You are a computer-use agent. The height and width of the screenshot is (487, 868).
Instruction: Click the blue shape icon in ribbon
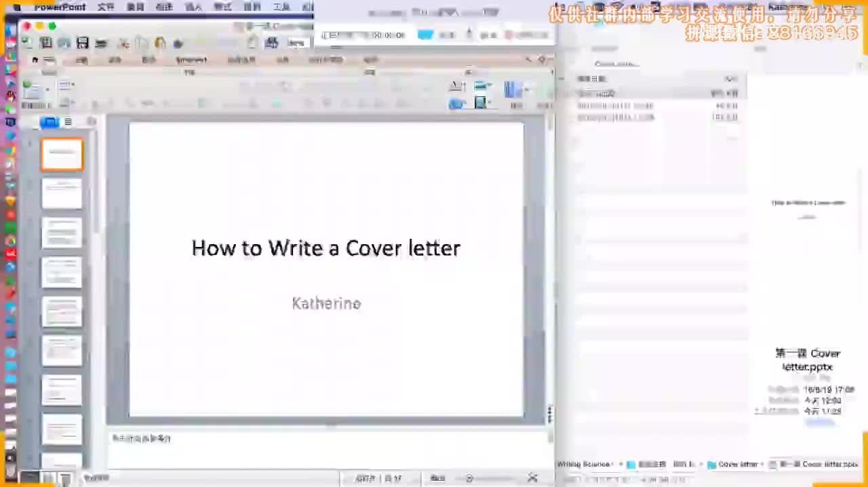457,103
